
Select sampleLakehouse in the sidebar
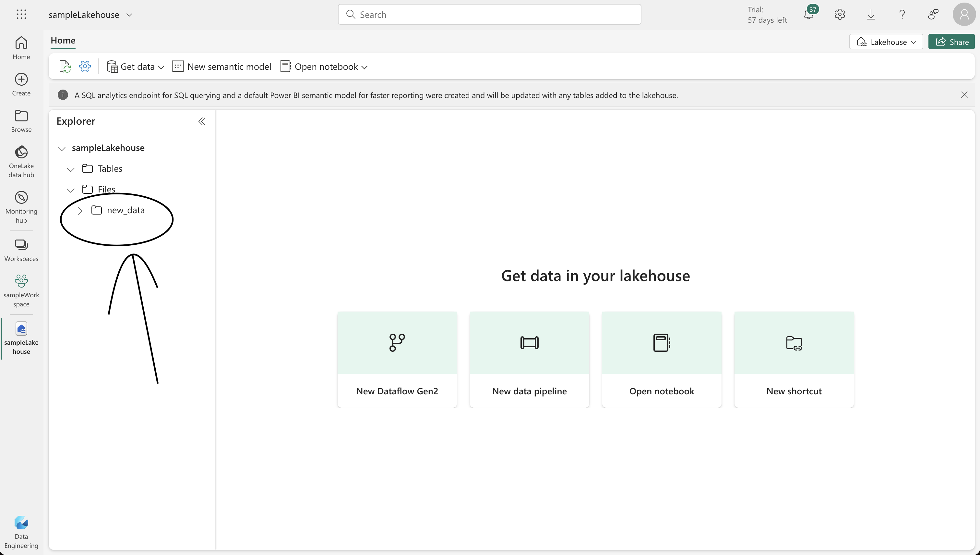click(21, 338)
